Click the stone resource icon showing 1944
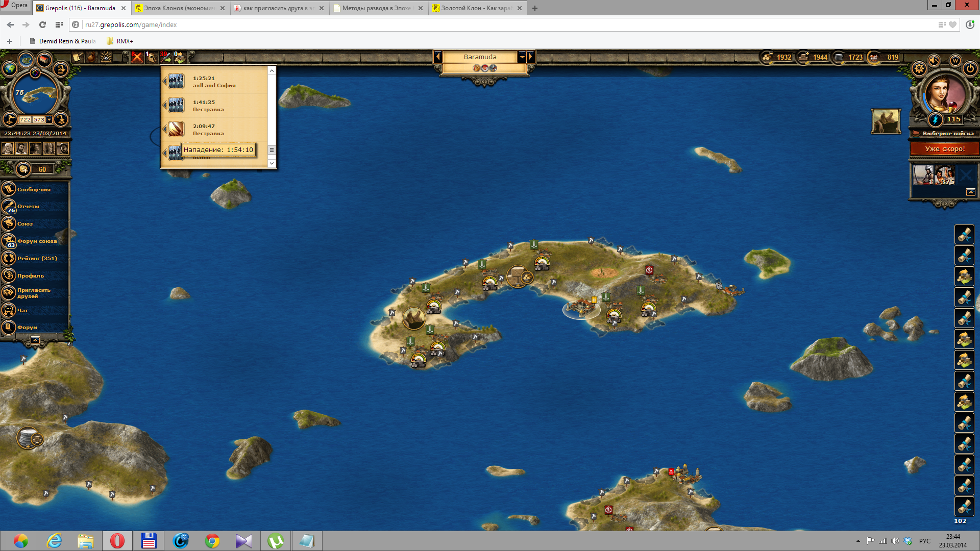The width and height of the screenshot is (980, 551). pyautogui.click(x=803, y=57)
